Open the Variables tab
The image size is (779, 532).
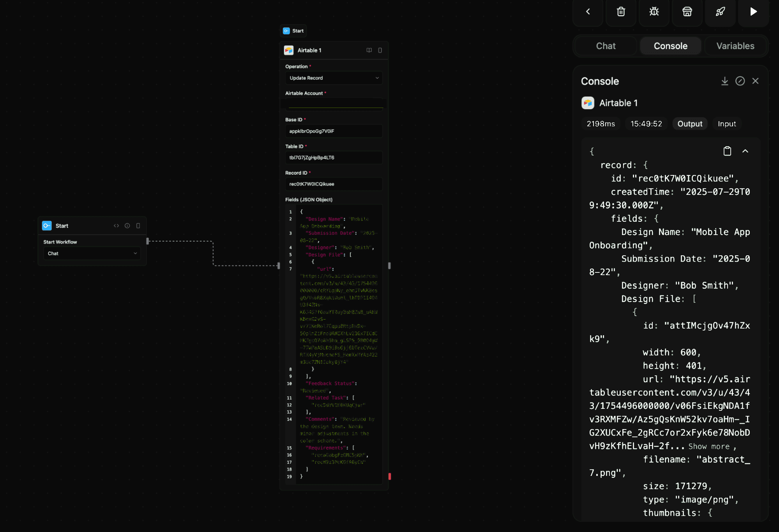735,46
